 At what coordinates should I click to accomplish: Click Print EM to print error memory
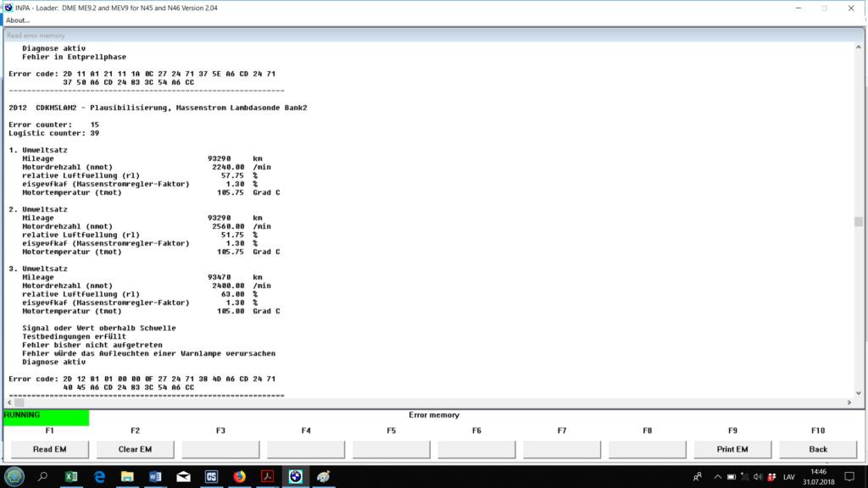click(x=732, y=449)
